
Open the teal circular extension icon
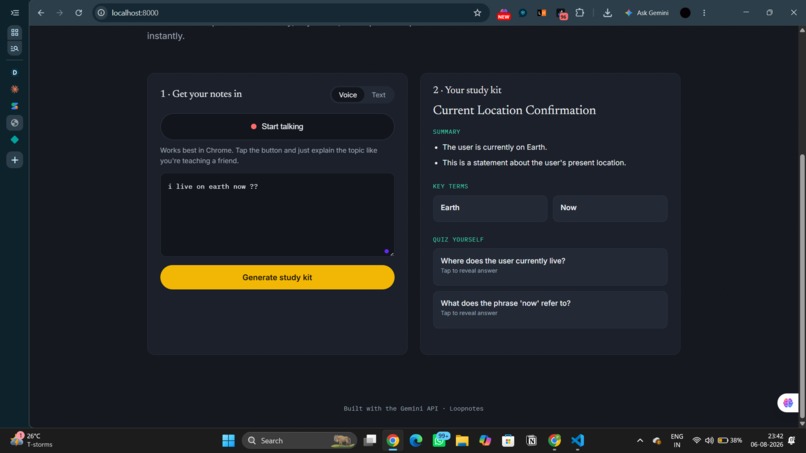point(523,13)
